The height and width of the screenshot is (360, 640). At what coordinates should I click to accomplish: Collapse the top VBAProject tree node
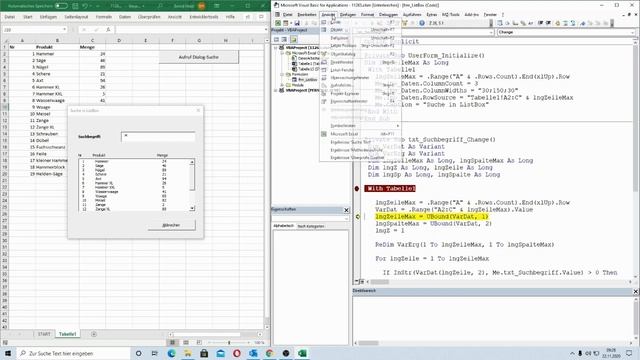pyautogui.click(x=276, y=48)
